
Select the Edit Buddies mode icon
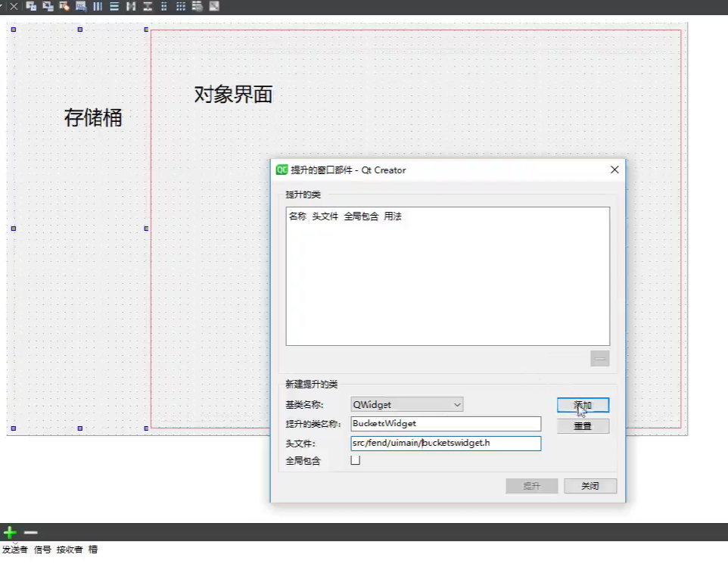(x=64, y=7)
